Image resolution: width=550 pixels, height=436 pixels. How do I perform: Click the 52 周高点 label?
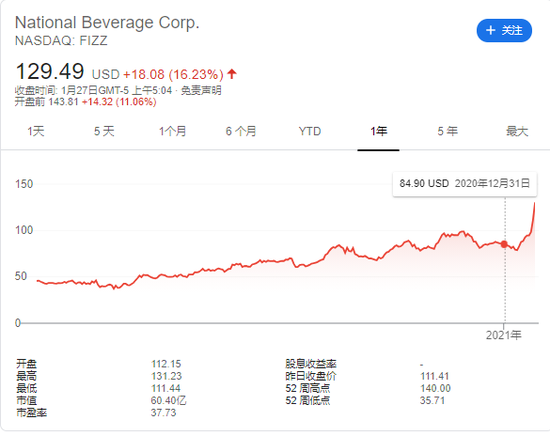(308, 388)
